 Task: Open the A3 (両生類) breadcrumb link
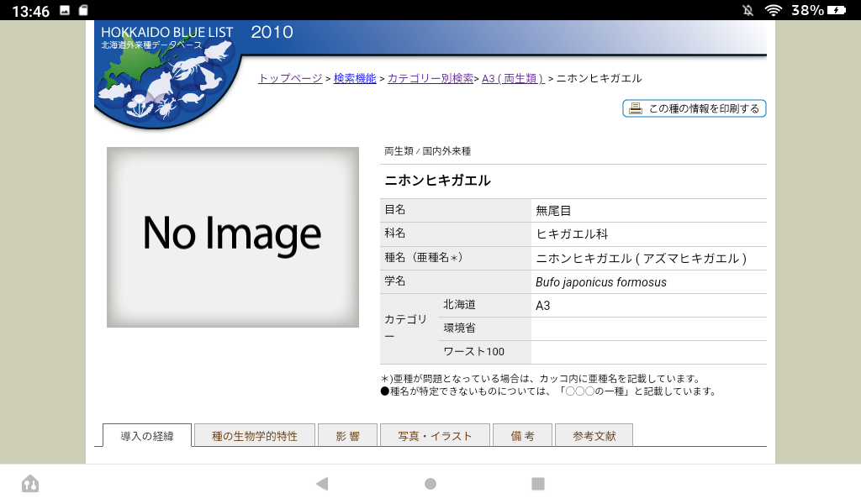pos(513,78)
